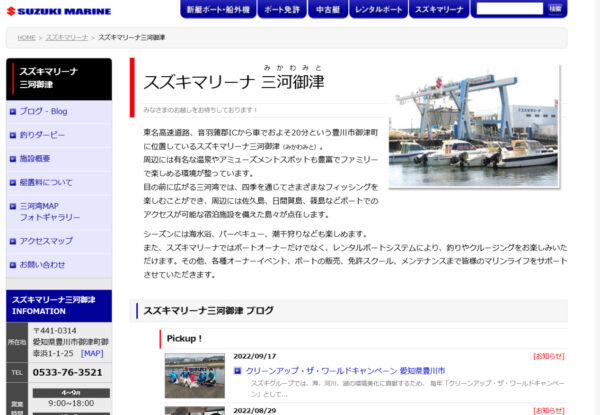The width and height of the screenshot is (600, 415).
Task: Open the スズキマリーナ menu tab
Action: [x=439, y=9]
